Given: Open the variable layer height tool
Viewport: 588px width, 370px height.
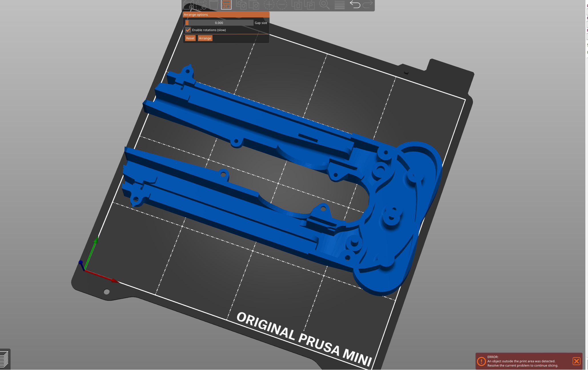Looking at the screenshot, I should [340, 4].
